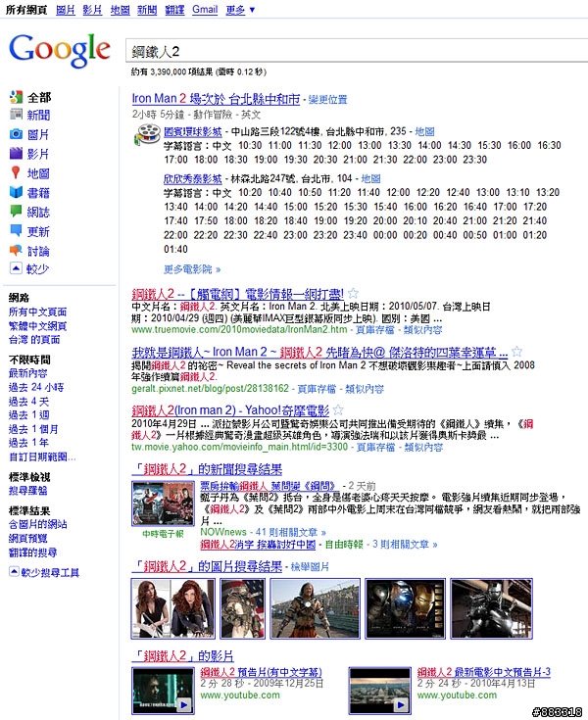
Task: Switch to 圖片 in top navigation
Action: point(66,10)
